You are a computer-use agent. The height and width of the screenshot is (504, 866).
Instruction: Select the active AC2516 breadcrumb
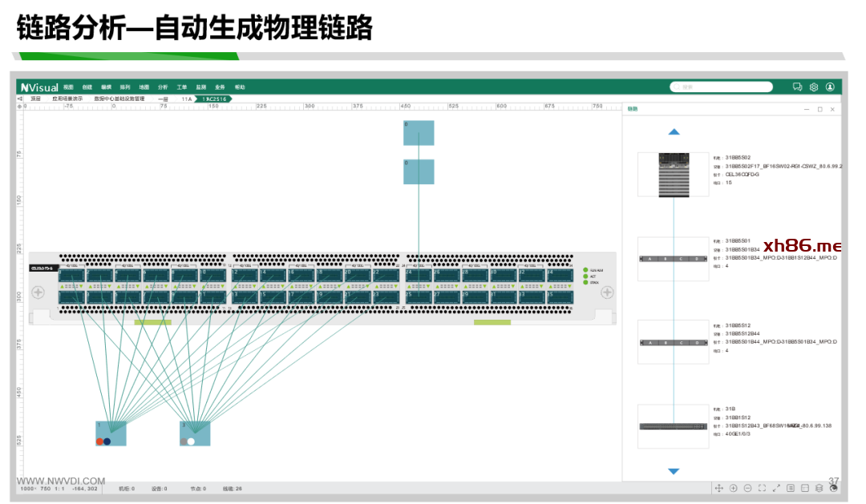click(x=214, y=99)
